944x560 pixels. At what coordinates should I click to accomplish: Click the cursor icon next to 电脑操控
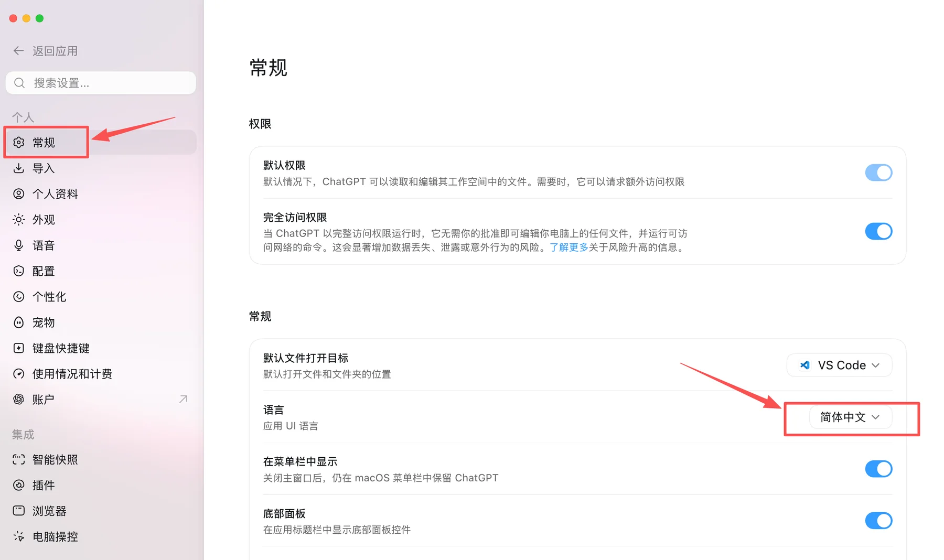coord(19,537)
